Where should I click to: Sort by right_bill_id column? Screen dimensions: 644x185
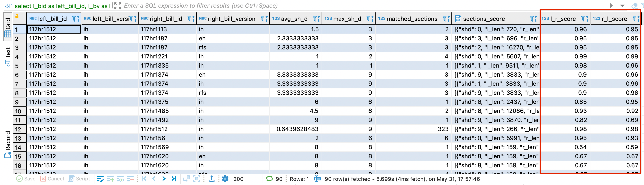193,19
